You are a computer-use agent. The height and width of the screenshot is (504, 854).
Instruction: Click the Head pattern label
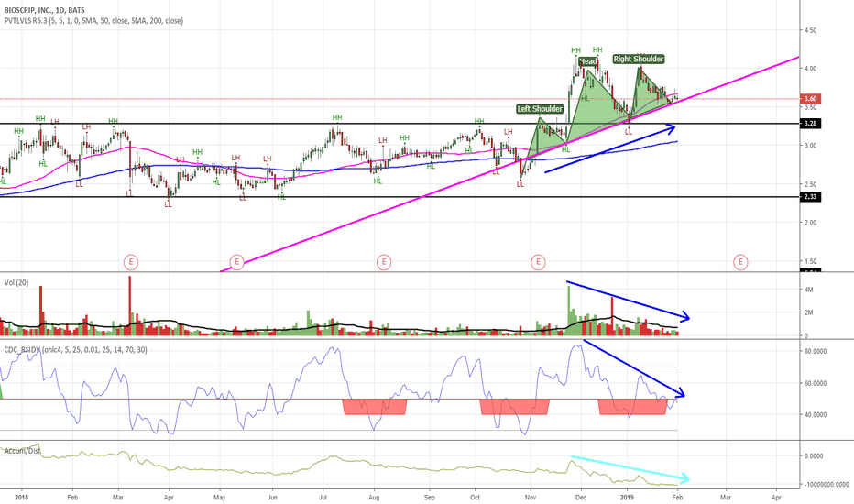point(588,61)
